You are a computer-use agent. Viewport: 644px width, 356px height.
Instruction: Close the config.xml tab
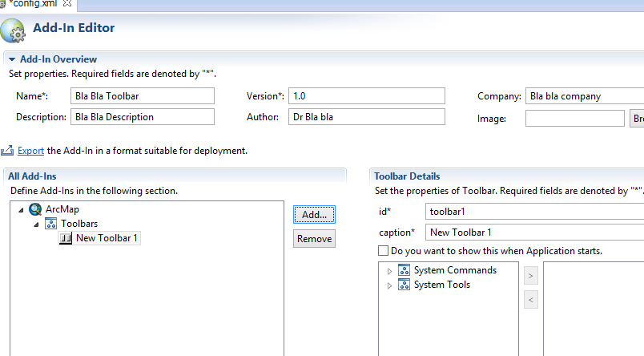point(67,3)
